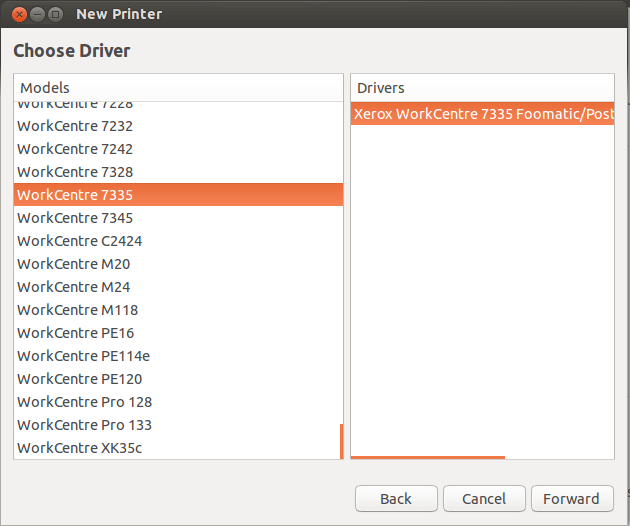Select Xerox WorkCentre 7335 Foomatic driver

(x=482, y=114)
